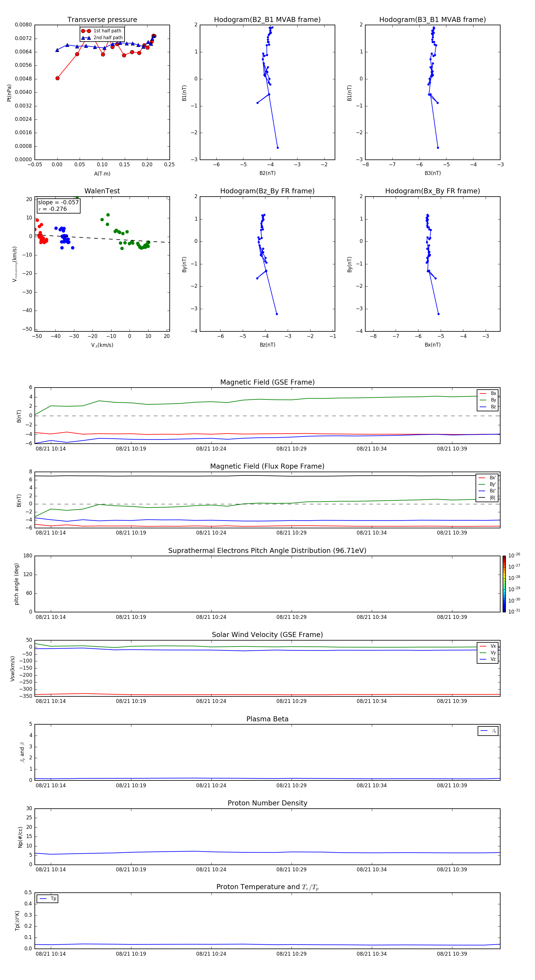The image size is (535, 980).
Task: Click the pitch angle color bar
Action: [504, 584]
